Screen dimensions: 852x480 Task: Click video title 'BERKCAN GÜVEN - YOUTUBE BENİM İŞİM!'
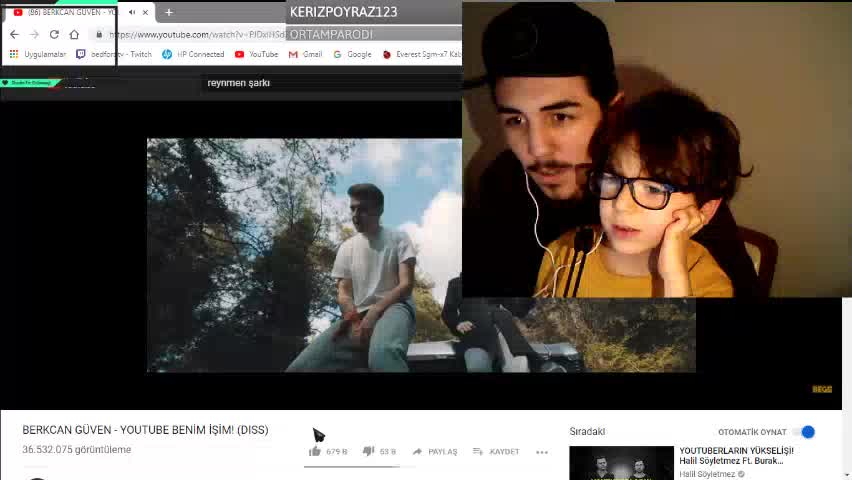(x=145, y=429)
